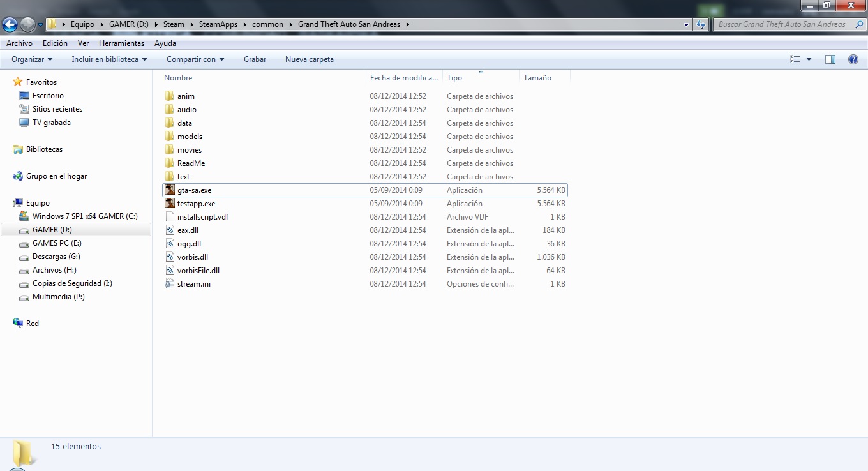868x471 pixels.
Task: Click the Grabar toolbar button
Action: (x=255, y=59)
